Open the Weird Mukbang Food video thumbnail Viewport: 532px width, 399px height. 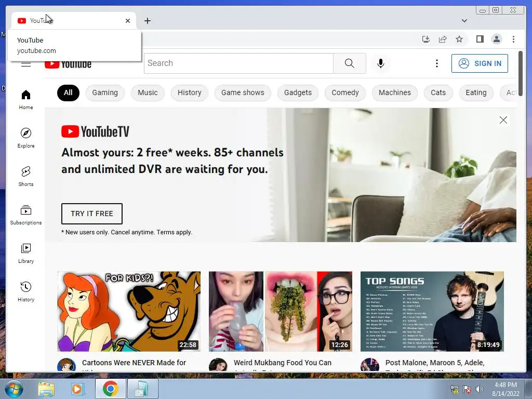point(280,311)
